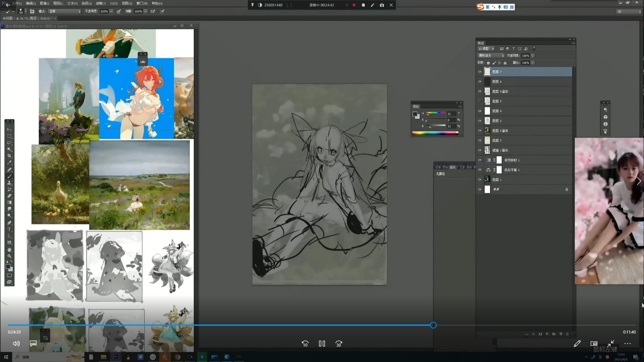
Task: Select the Zoom tool in toolbox
Action: coord(9,256)
